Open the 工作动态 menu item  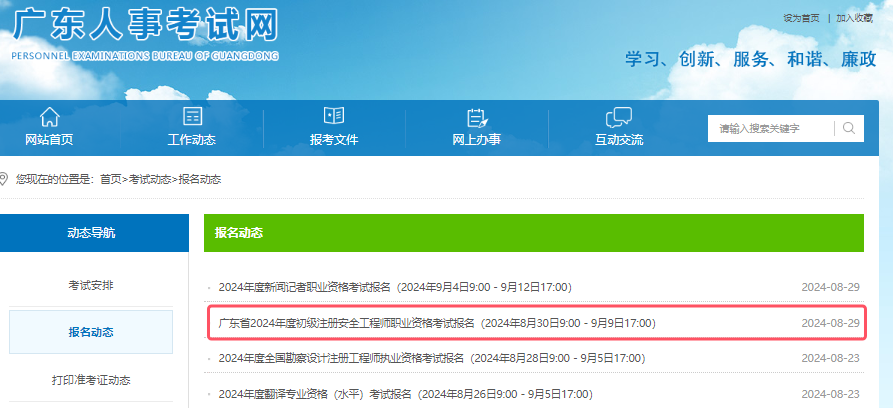192,140
